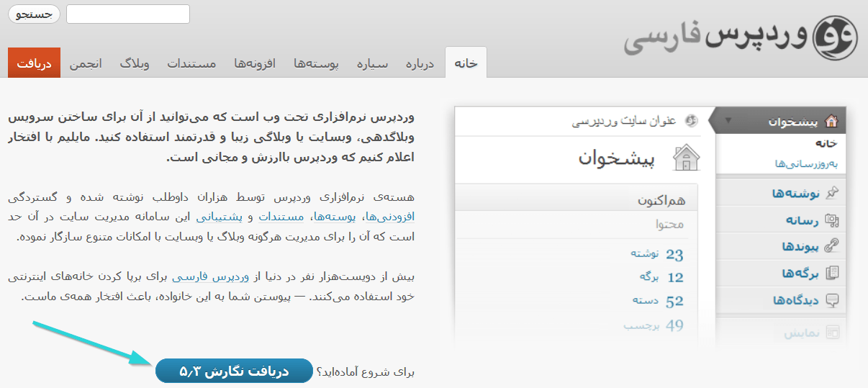The width and height of the screenshot is (868, 388).
Task: Click the WordPress Farsi logo icon
Action: pyautogui.click(x=834, y=37)
